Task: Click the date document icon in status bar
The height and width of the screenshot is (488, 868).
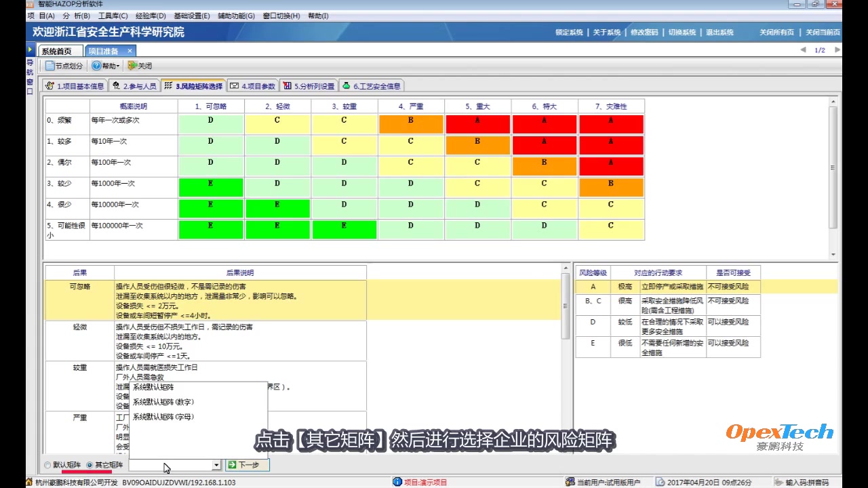Action: (x=660, y=482)
